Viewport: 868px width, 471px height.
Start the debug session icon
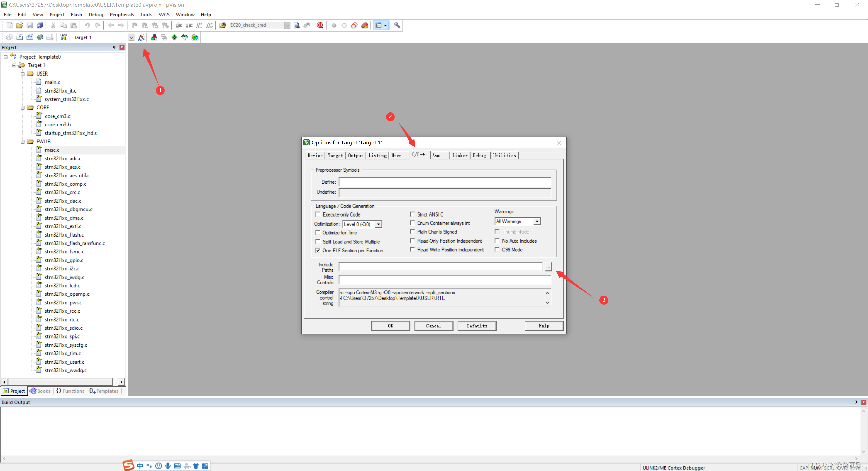pos(320,25)
